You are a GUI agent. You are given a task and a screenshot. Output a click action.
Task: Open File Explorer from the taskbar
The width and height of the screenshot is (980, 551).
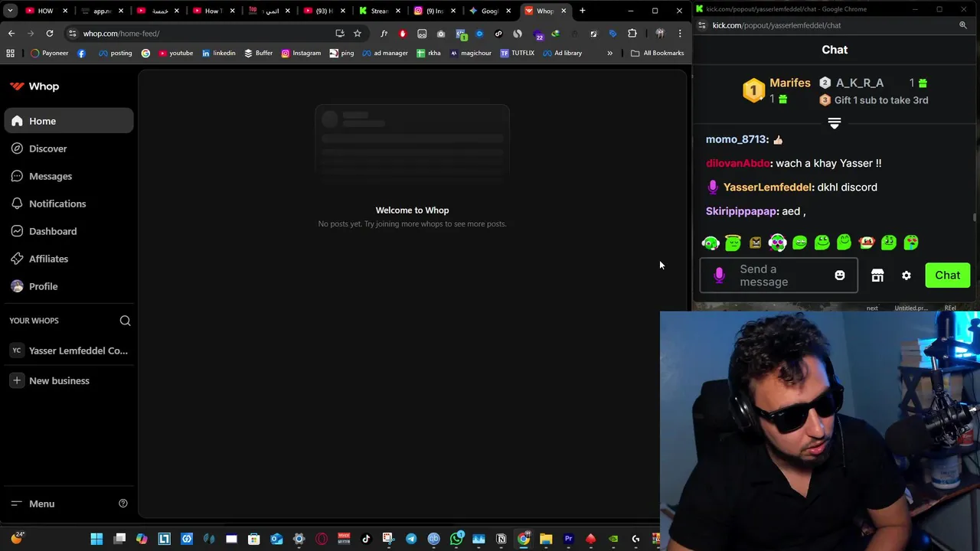point(546,539)
